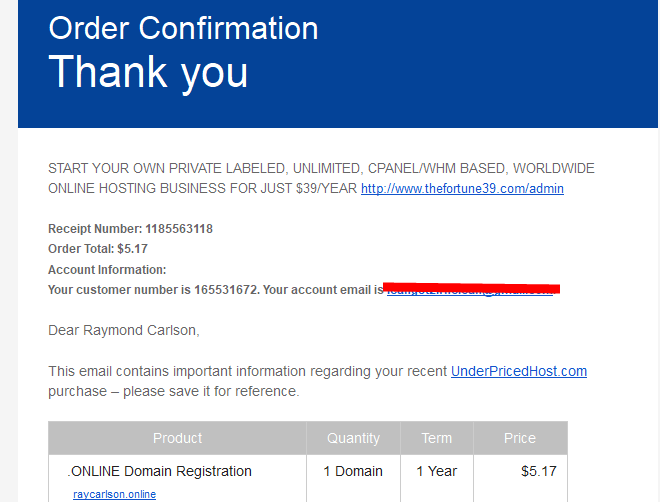The image size is (660, 502).
Task: Click the raycarlson.online domain link
Action: pos(114,494)
